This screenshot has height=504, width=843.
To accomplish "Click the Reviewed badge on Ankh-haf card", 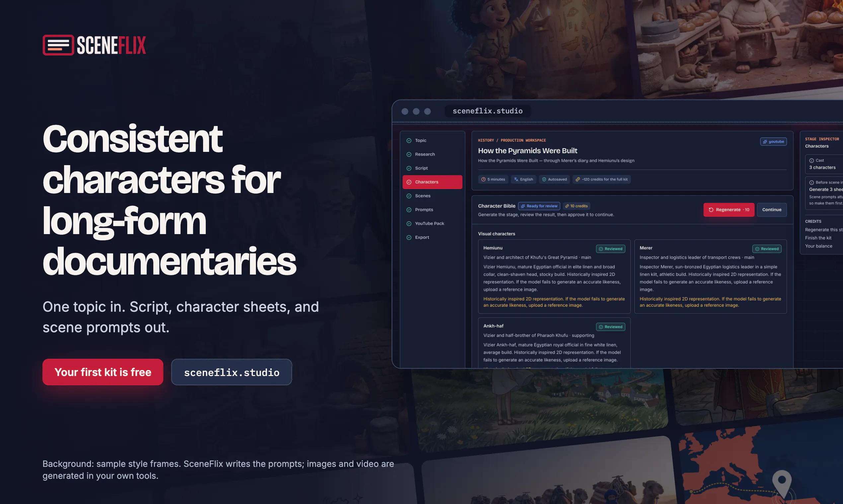I will [x=610, y=327].
